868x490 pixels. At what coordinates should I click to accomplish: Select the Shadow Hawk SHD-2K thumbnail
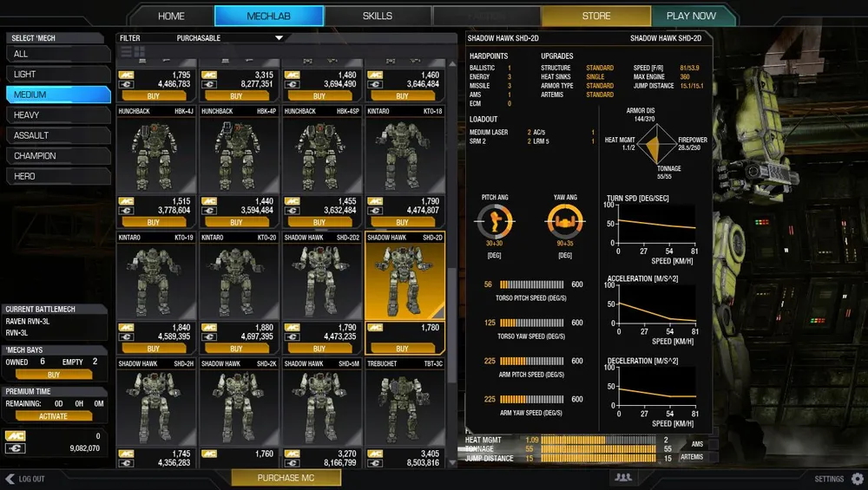pos(239,407)
